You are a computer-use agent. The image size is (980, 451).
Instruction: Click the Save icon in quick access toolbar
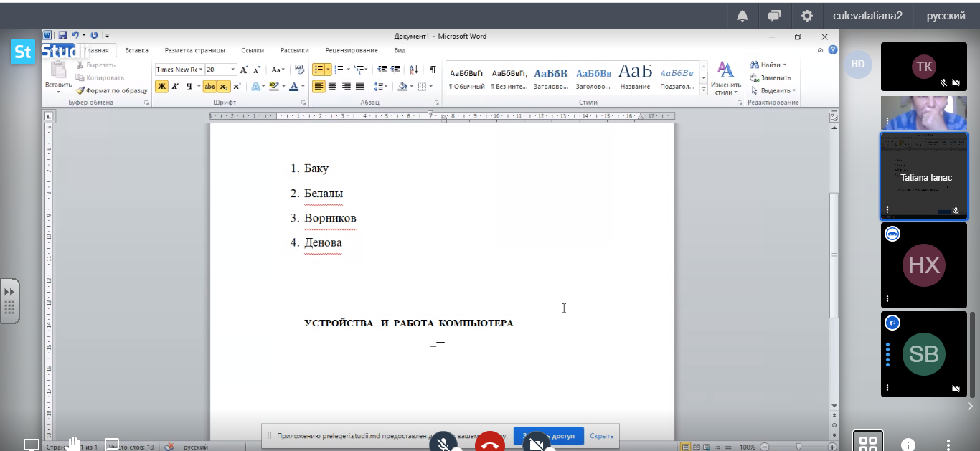[62, 35]
